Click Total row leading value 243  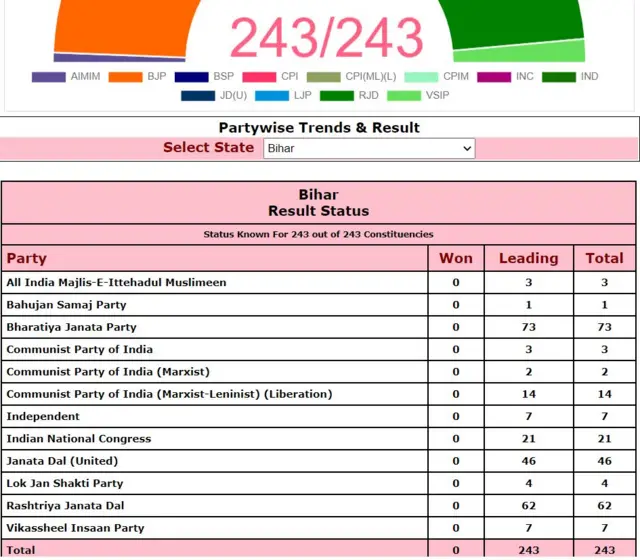click(x=529, y=550)
